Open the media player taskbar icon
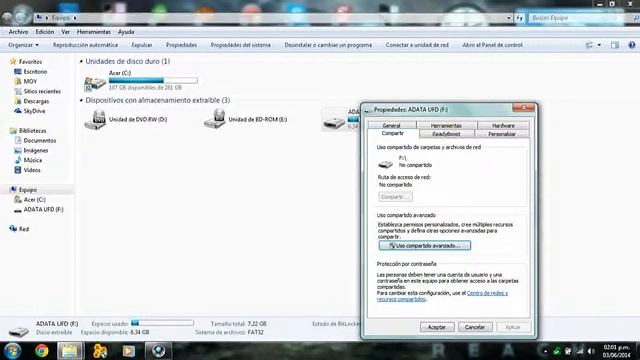This screenshot has width=640, height=360. pos(129,351)
